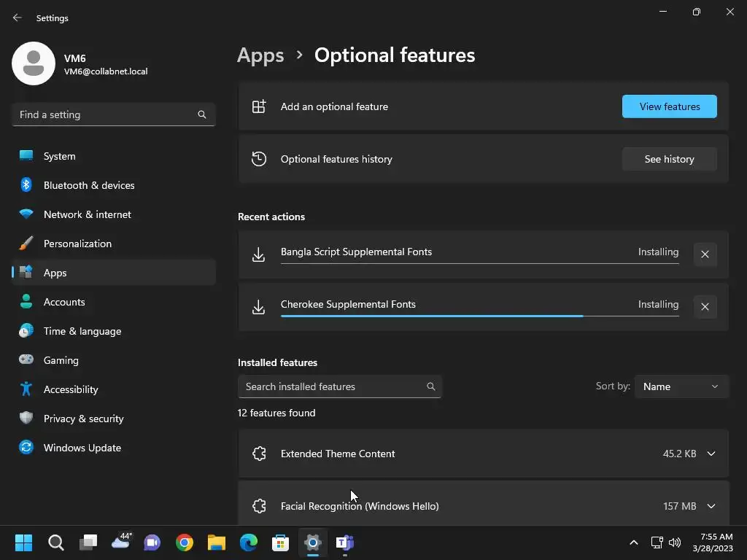Navigate to Apps breadcrumb link
This screenshot has width=747, height=560.
260,55
